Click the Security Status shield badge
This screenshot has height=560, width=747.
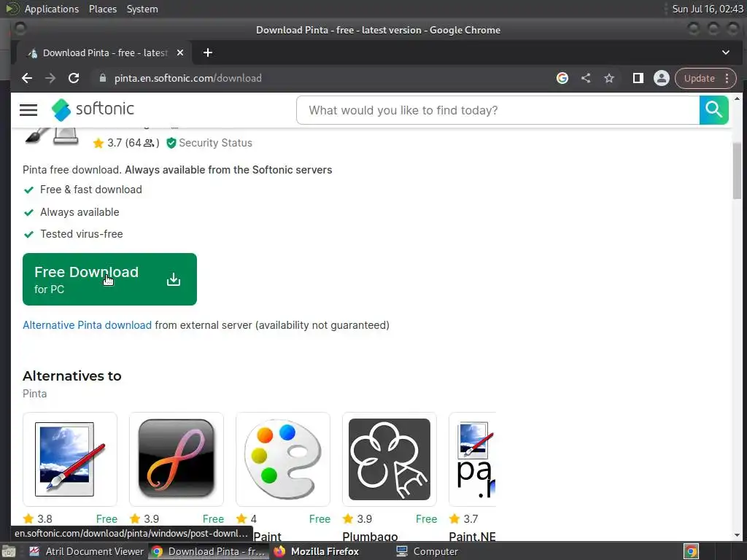pyautogui.click(x=209, y=143)
